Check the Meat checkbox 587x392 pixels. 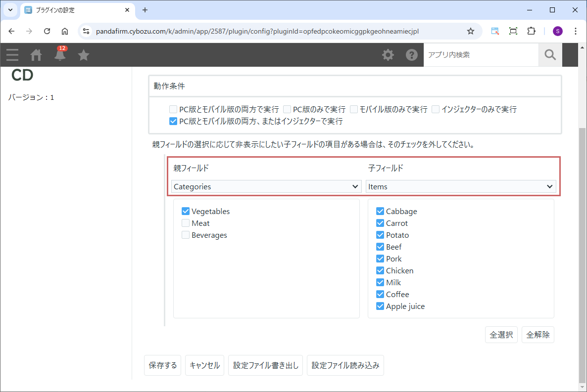(186, 223)
